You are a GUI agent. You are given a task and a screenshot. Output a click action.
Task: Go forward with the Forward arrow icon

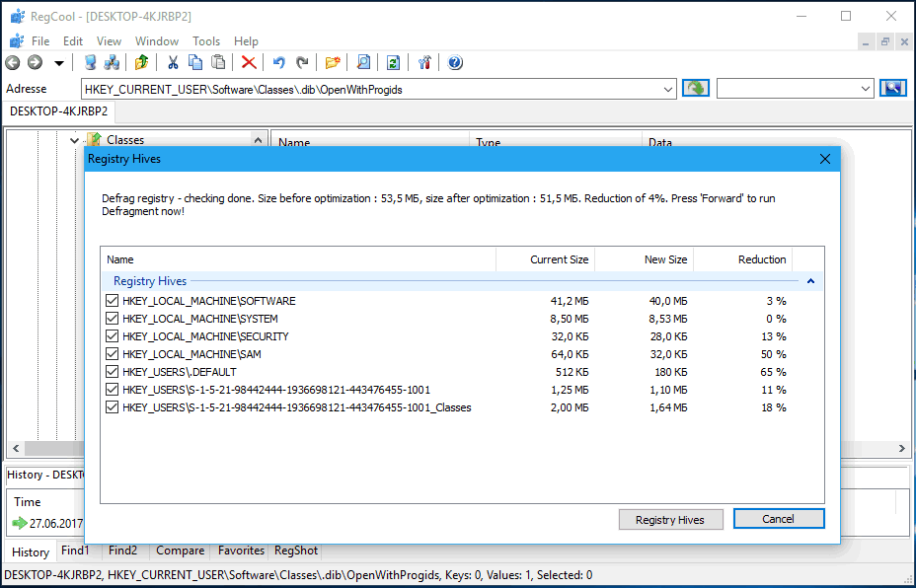(x=36, y=62)
